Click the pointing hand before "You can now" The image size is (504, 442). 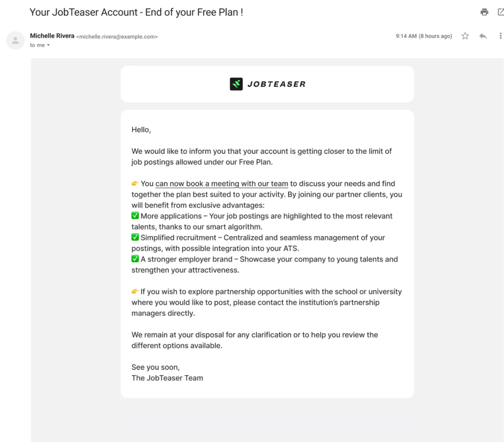tap(135, 183)
